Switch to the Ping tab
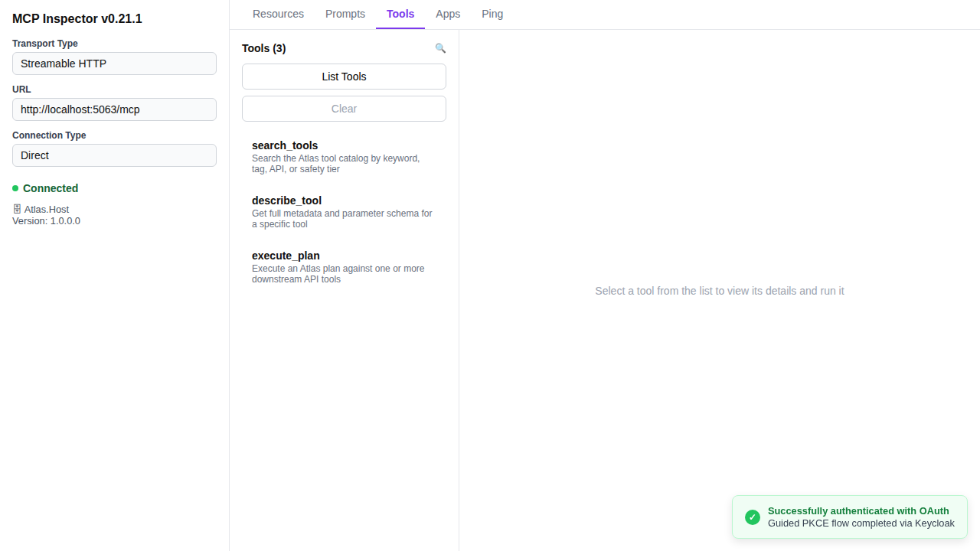This screenshot has width=980, height=551. [492, 14]
